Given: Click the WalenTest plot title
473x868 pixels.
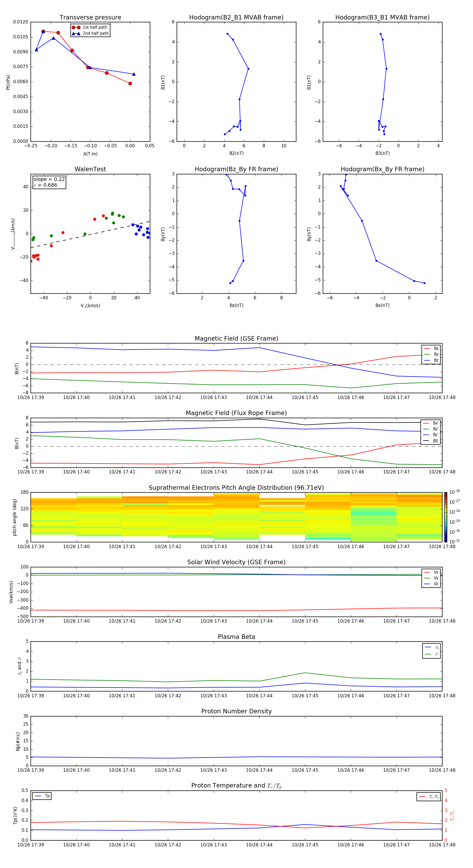Looking at the screenshot, I should pyautogui.click(x=90, y=169).
